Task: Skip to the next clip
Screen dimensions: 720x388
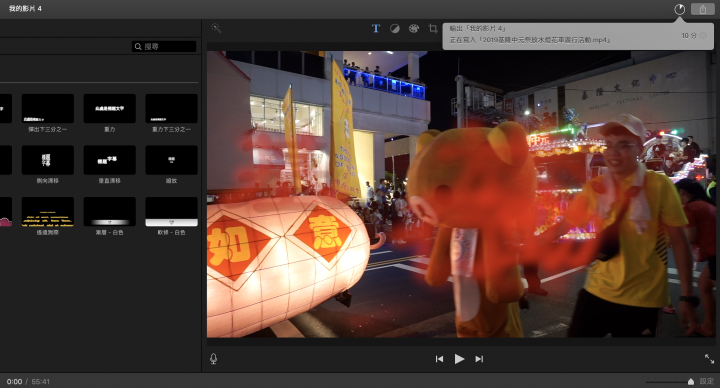Action: [479, 359]
